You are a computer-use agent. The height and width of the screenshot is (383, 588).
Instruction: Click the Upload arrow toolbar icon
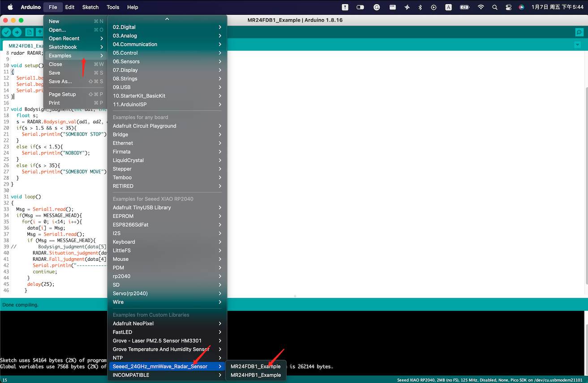tap(17, 32)
